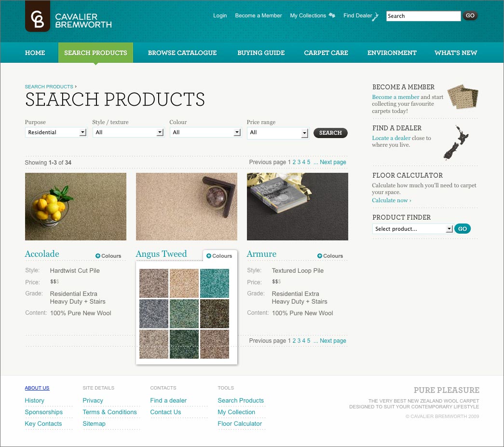Image resolution: width=504 pixels, height=447 pixels.
Task: Click the Cavalier Bremworth CB logo
Action: 37,16
